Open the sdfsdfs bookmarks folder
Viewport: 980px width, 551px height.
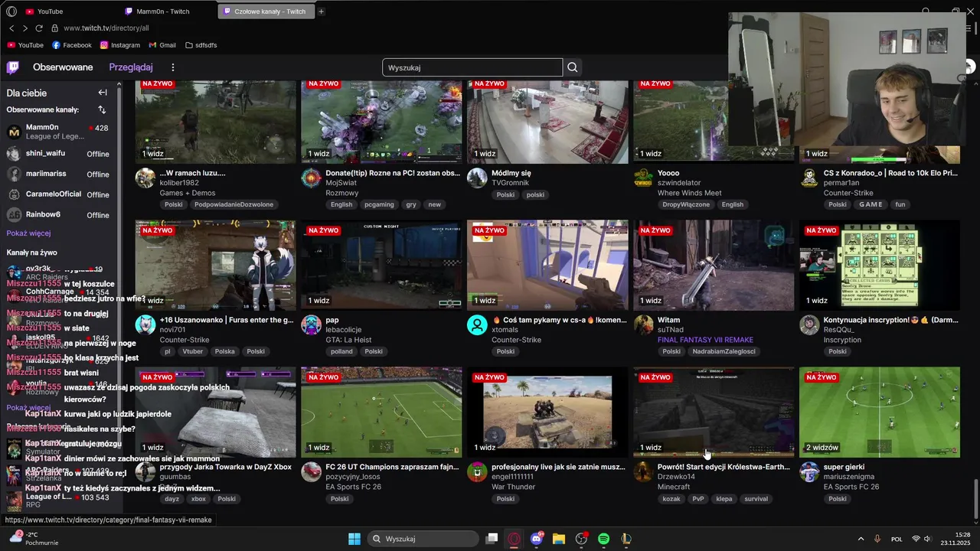[x=201, y=45]
